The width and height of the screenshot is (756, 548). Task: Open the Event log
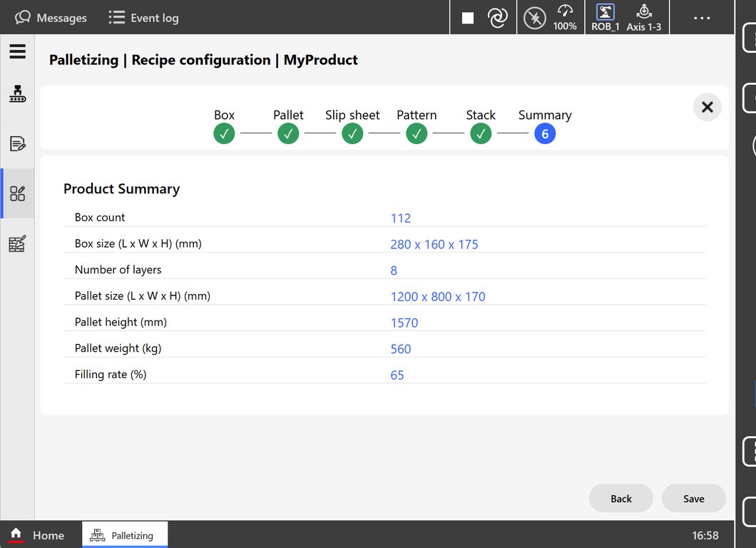pos(143,18)
